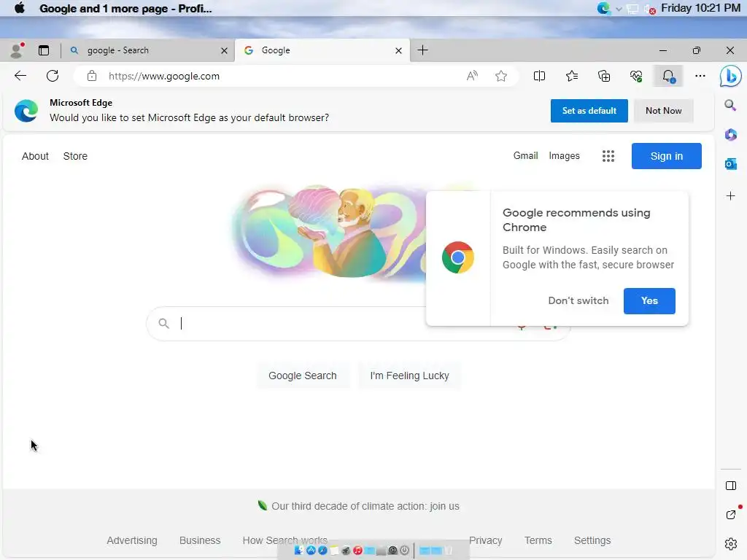Click the I'm Feeling Lucky button
This screenshot has width=747, height=560.
410,376
